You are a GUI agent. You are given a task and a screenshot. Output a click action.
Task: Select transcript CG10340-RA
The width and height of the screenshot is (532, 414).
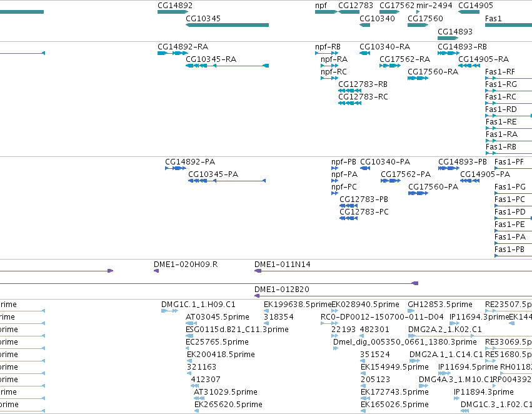(x=364, y=53)
